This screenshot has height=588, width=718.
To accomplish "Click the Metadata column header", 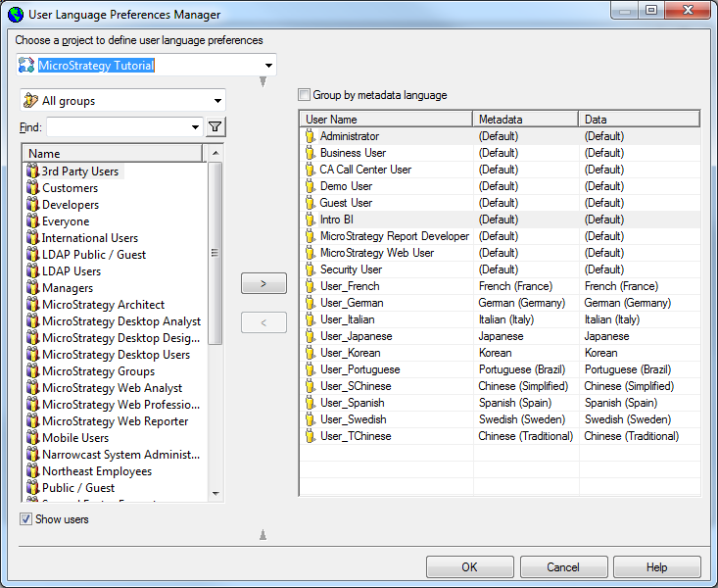I will tap(525, 120).
